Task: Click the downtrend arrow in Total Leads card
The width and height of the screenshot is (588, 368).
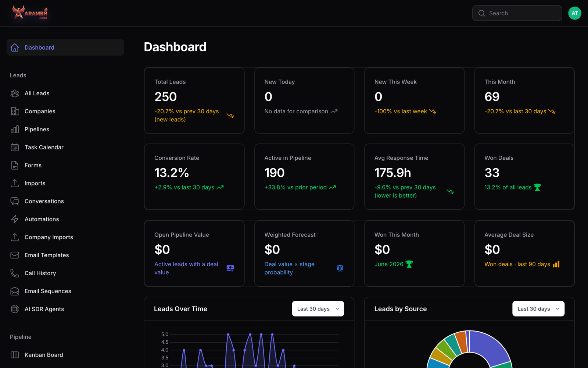Action: pos(230,116)
